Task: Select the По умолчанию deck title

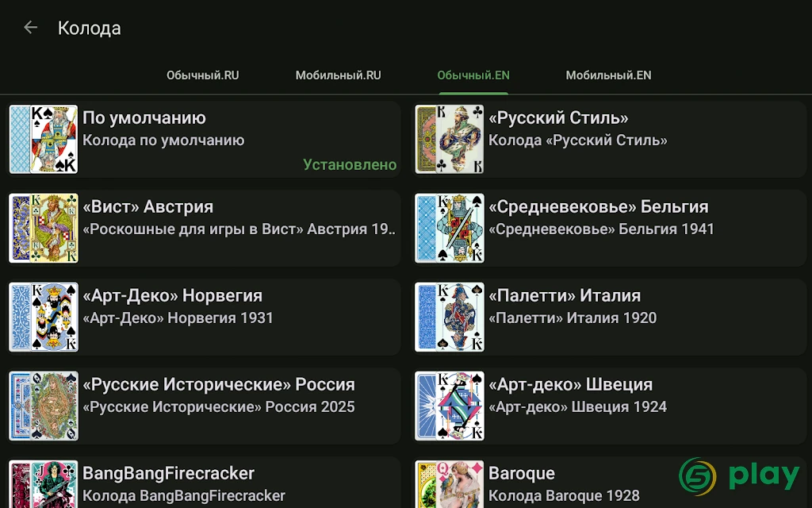Action: click(144, 118)
